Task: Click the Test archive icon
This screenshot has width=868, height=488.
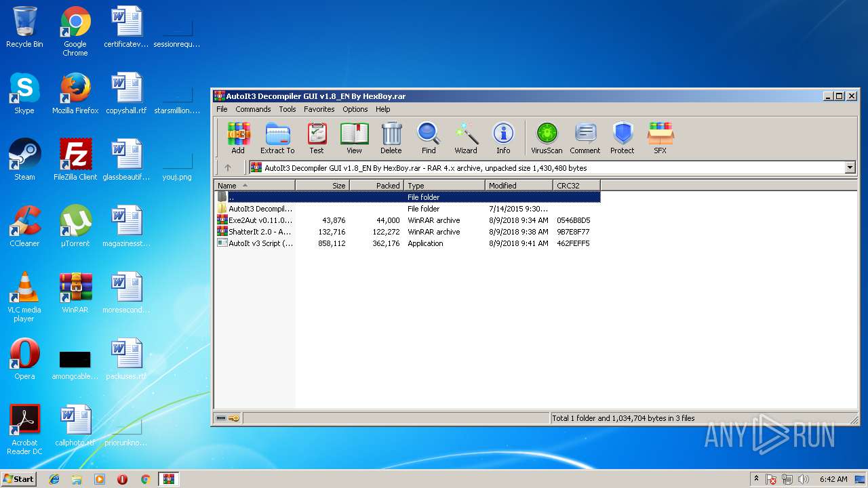Action: click(x=317, y=138)
